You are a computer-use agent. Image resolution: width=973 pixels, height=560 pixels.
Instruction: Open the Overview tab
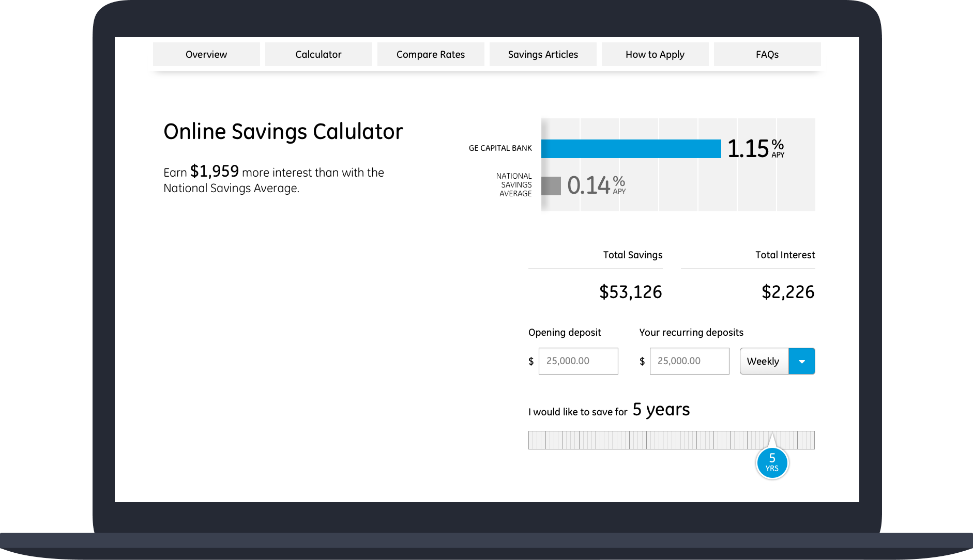(x=206, y=54)
